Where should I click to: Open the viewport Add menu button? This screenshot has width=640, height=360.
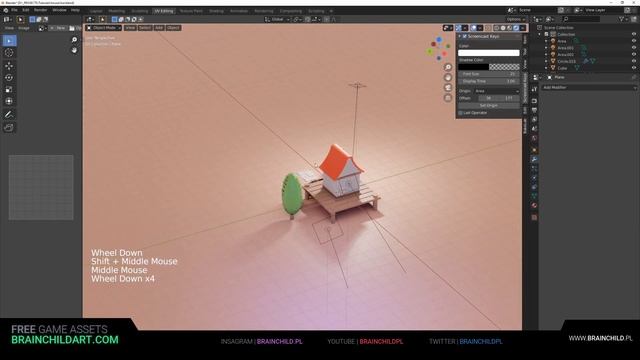click(x=159, y=28)
